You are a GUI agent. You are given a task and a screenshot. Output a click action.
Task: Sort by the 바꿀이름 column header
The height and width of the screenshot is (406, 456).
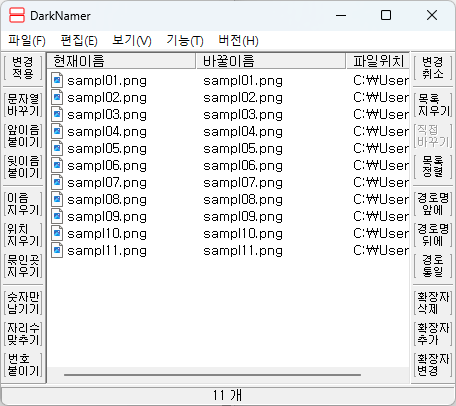coord(271,61)
